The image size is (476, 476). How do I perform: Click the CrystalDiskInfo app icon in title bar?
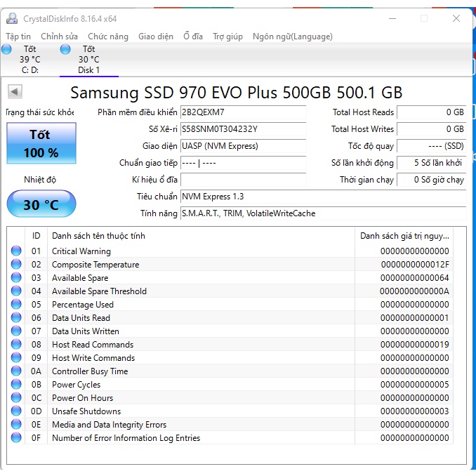12,18
